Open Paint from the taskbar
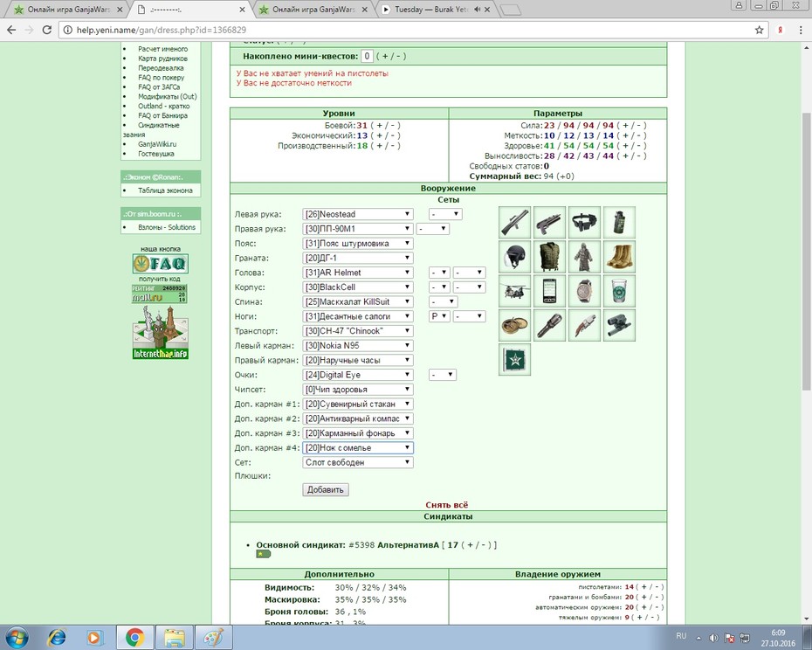 pyautogui.click(x=213, y=637)
